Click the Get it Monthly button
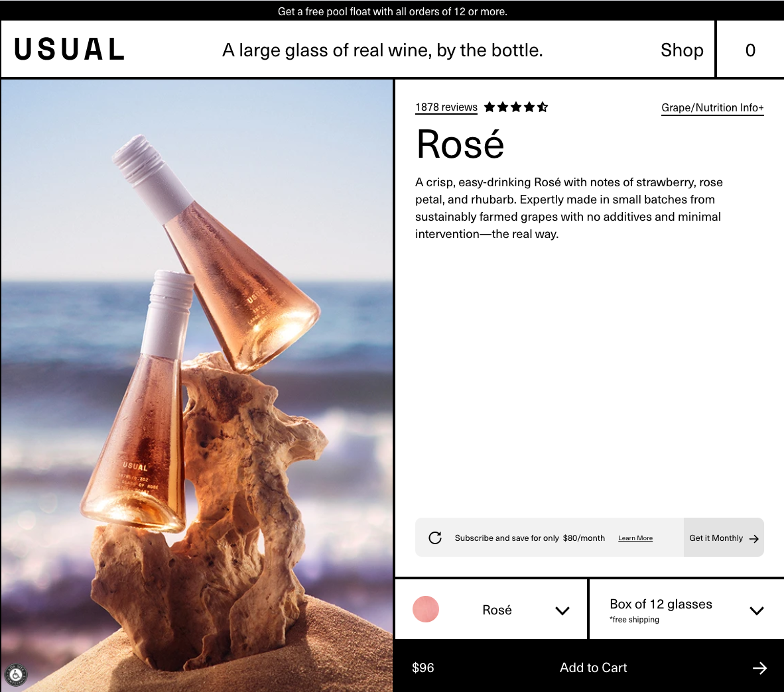This screenshot has height=692, width=784. (716, 538)
